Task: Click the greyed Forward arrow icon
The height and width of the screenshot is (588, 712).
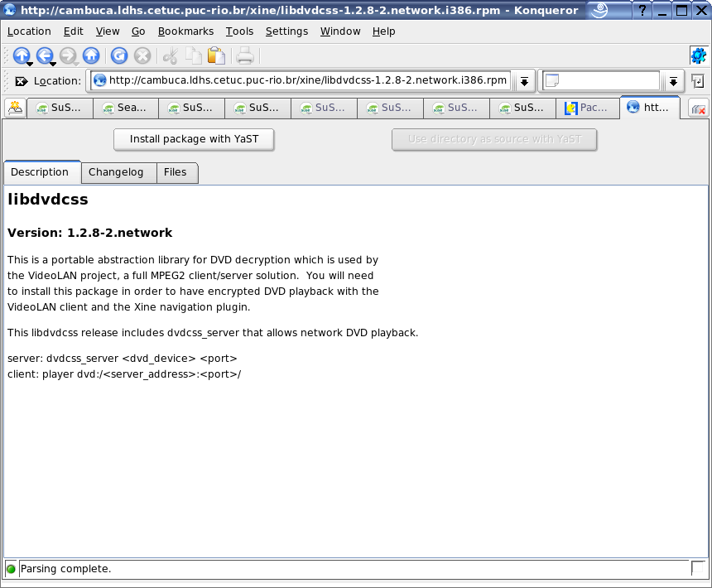Action: [68, 55]
